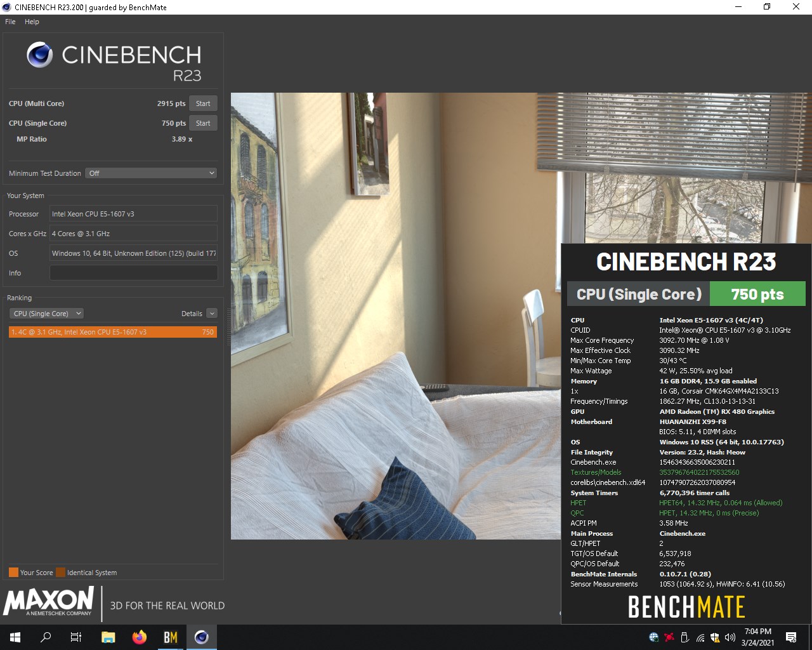The height and width of the screenshot is (650, 812).
Task: Open Task View on the taskbar
Action: pyautogui.click(x=76, y=637)
